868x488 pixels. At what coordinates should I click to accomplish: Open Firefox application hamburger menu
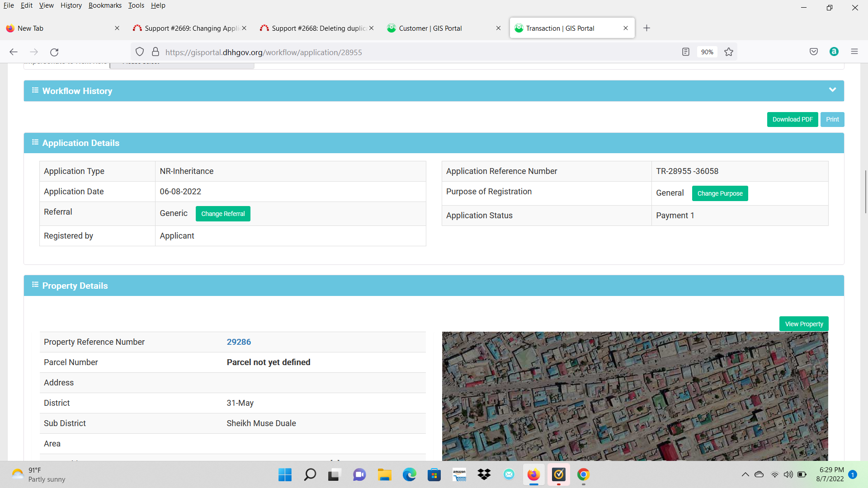point(854,52)
